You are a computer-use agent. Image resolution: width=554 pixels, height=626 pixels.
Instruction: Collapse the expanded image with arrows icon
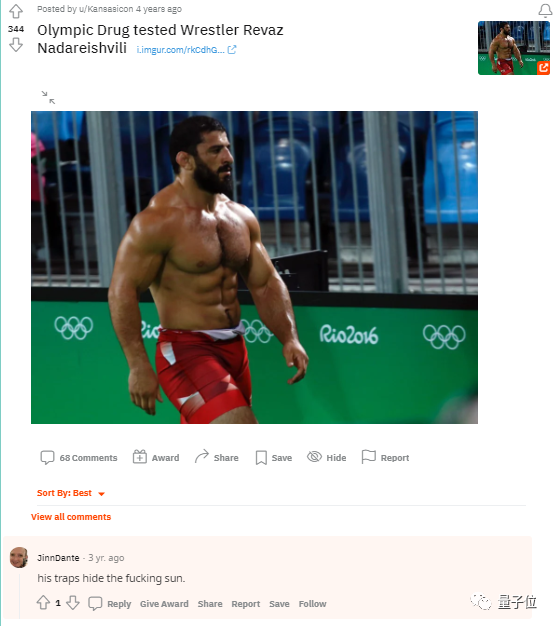click(48, 97)
